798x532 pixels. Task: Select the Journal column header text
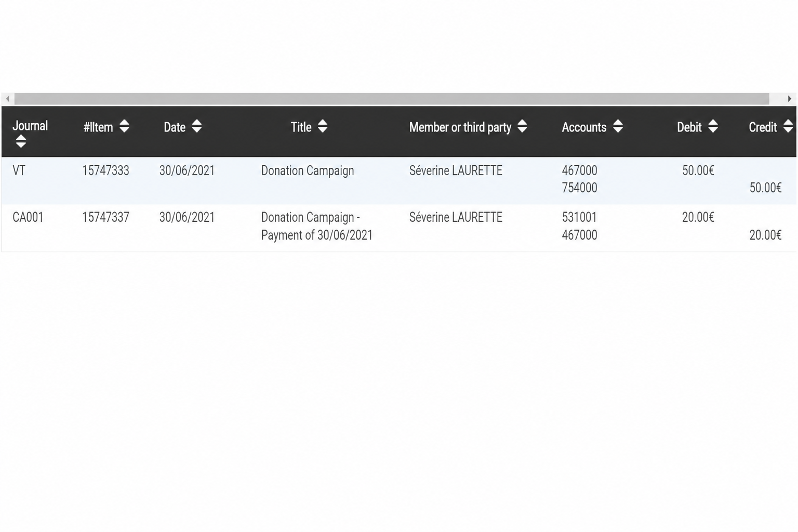[30, 126]
